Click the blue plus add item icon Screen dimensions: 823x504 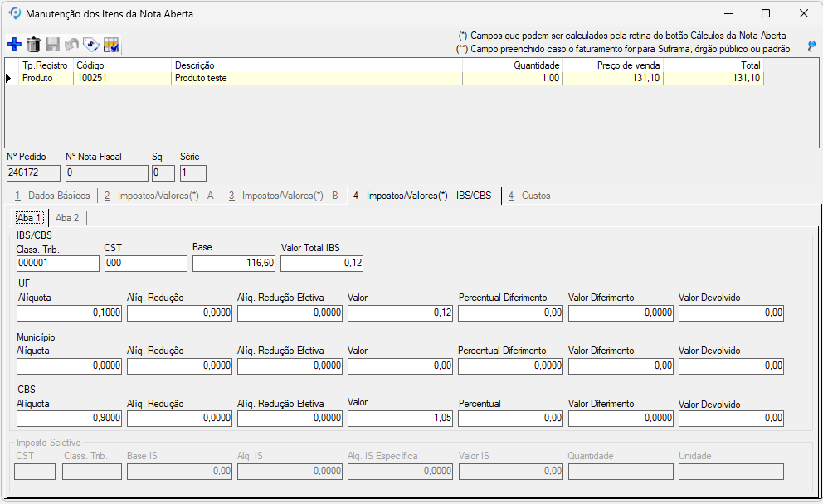point(14,45)
